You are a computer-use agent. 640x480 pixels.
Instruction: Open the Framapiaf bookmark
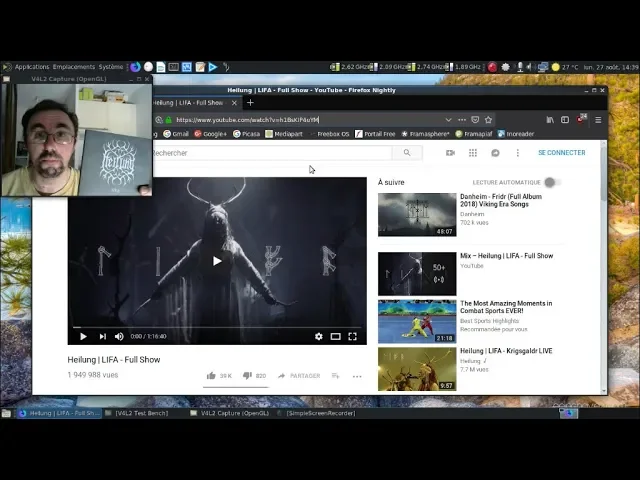[x=473, y=134]
